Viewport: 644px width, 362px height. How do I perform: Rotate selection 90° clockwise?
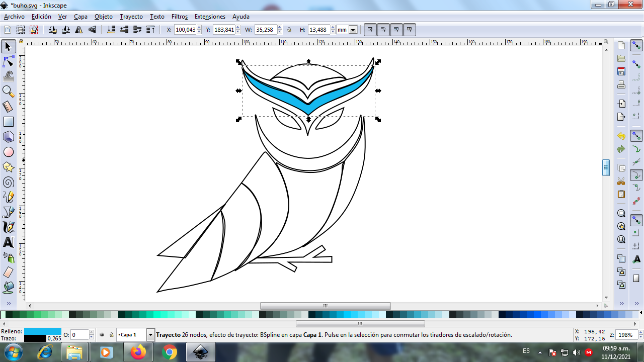pyautogui.click(x=66, y=30)
